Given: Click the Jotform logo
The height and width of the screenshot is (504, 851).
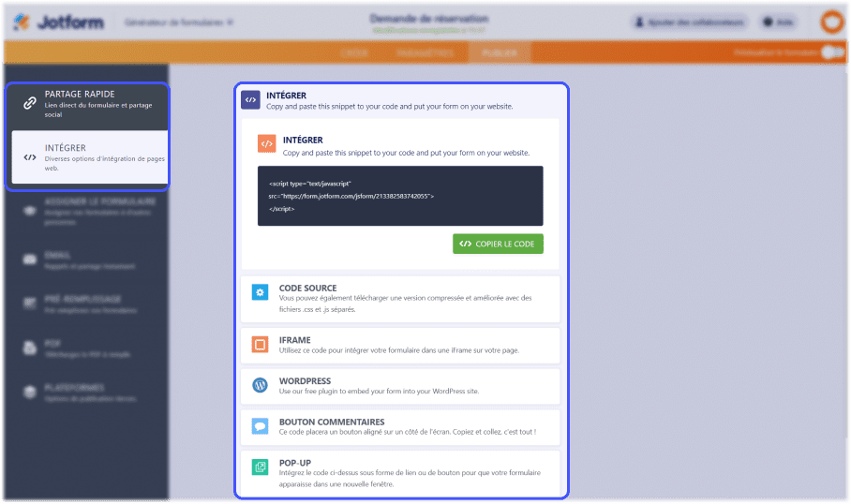Looking at the screenshot, I should point(59,22).
